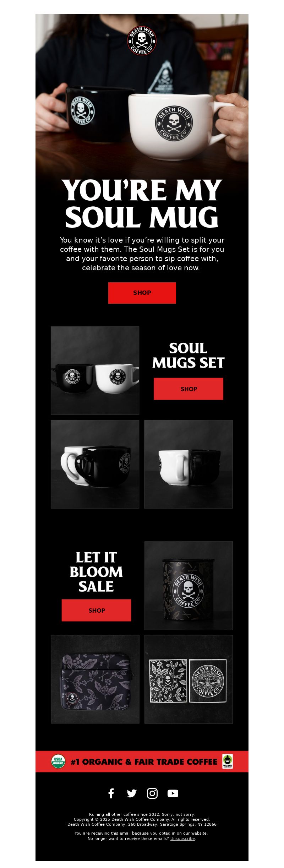Open the Twitter bird icon
This screenshot has width=284, height=868.
pyautogui.click(x=132, y=793)
